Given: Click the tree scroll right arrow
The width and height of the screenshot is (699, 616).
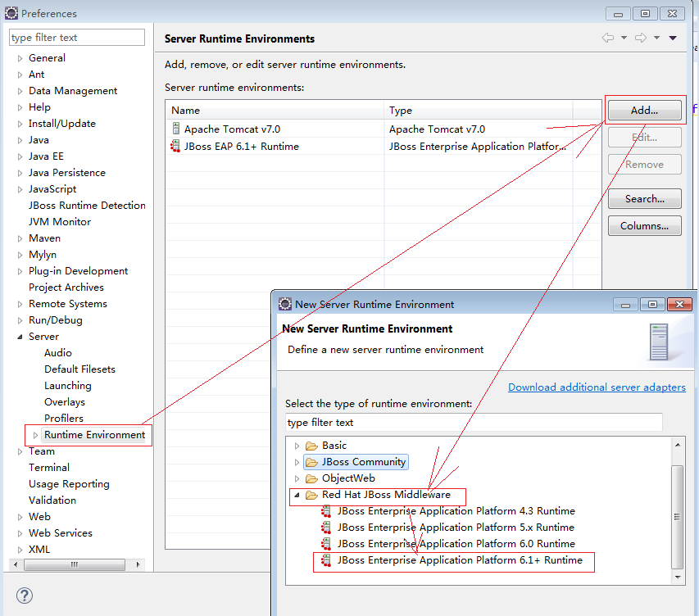Looking at the screenshot, I should (138, 564).
